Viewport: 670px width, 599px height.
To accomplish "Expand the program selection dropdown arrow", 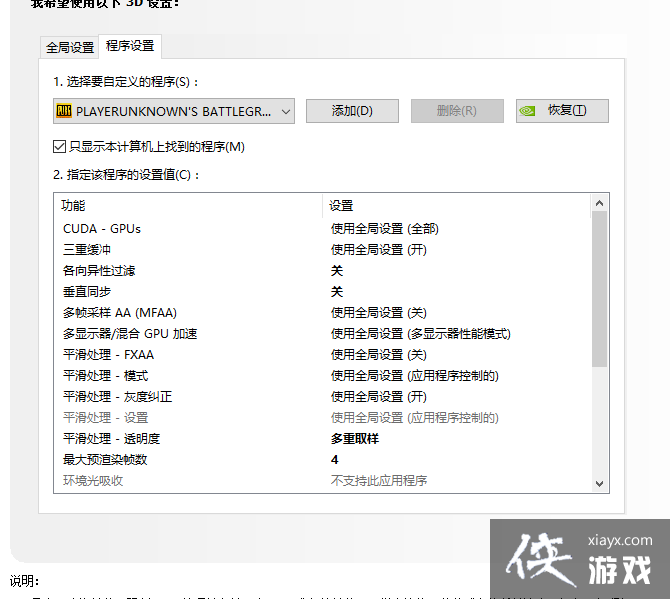I will coord(285,111).
